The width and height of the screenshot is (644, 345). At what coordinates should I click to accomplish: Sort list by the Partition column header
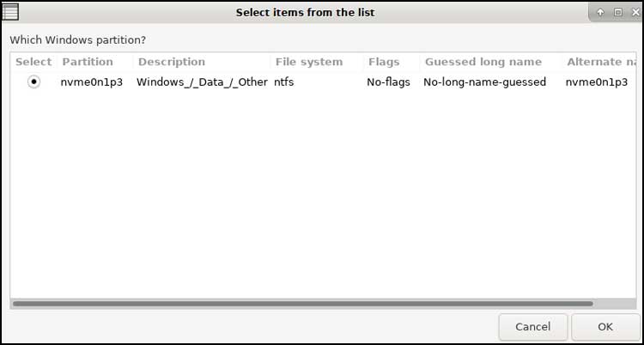coord(88,62)
